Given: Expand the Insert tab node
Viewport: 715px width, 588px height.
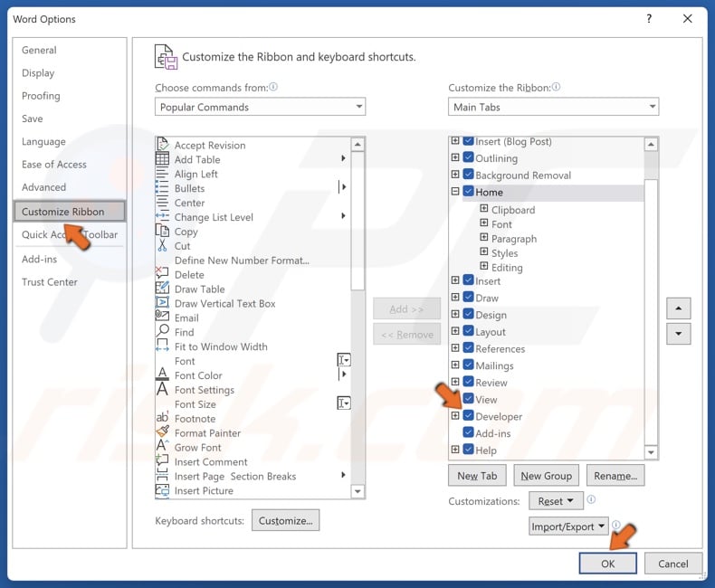Looking at the screenshot, I should [455, 280].
